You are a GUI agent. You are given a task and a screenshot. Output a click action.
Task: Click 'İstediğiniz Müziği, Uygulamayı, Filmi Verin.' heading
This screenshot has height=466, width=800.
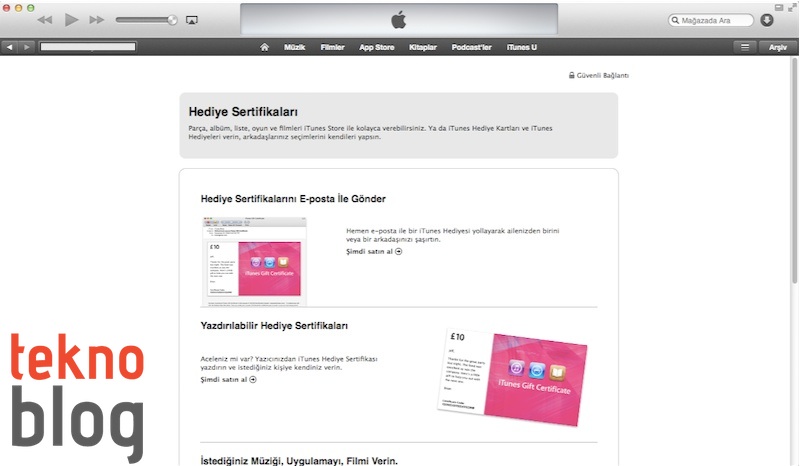[299, 460]
